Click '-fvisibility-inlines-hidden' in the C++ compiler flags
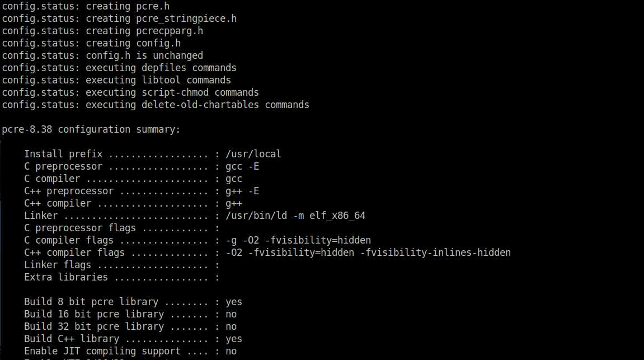 (x=435, y=253)
